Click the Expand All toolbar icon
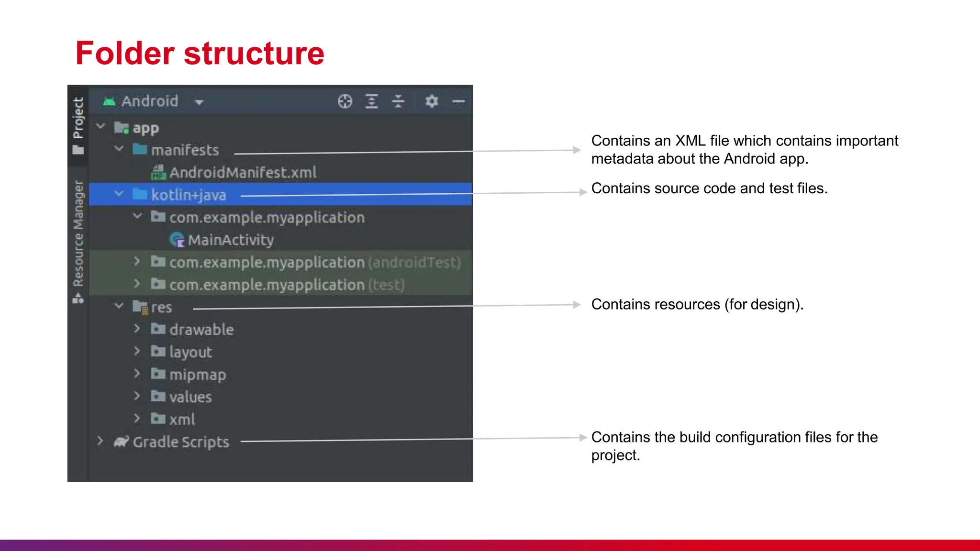 point(371,101)
